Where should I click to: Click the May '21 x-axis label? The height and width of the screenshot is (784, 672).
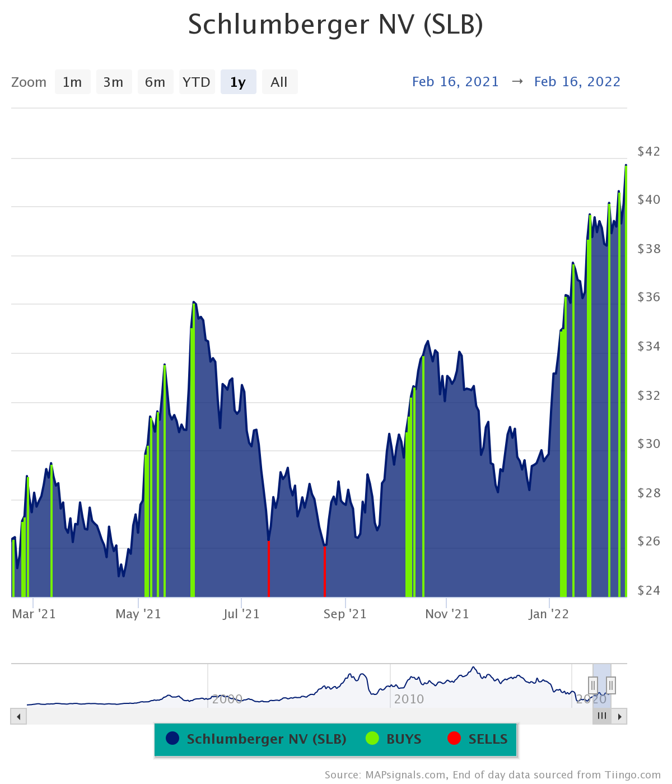point(138,614)
